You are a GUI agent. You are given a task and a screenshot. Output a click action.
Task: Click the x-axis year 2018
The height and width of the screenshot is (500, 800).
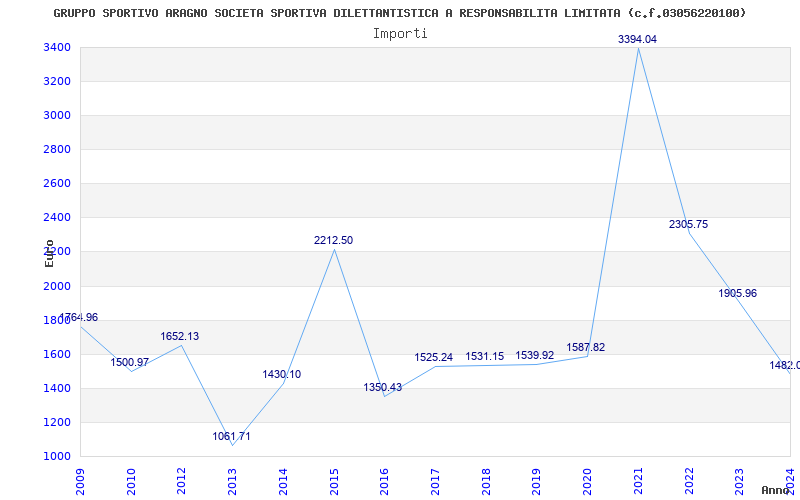tap(486, 481)
